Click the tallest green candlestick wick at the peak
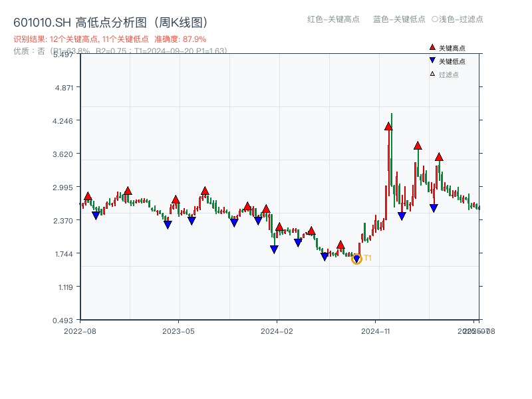The image size is (532, 399). [x=392, y=149]
